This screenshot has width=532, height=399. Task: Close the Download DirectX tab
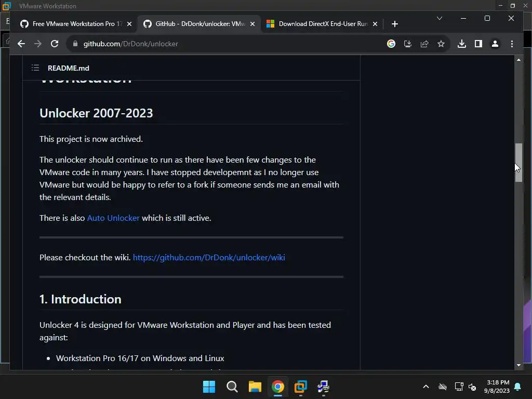[375, 24]
